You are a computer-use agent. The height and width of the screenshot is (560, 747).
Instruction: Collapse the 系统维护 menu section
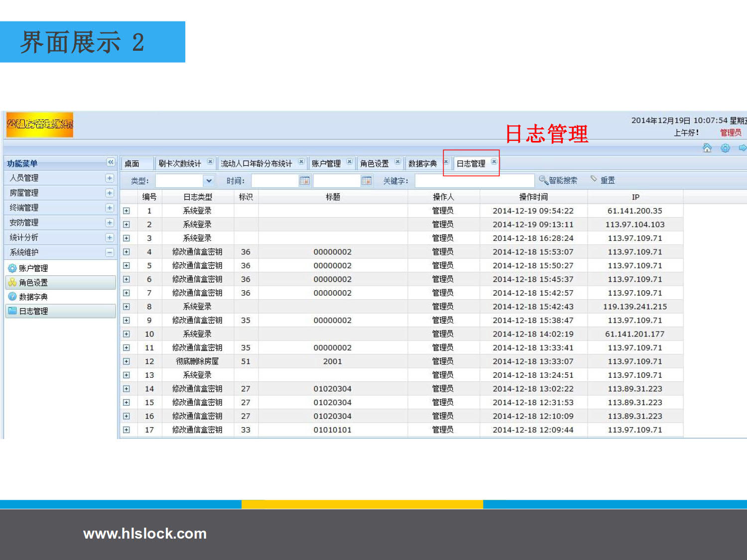pos(110,253)
